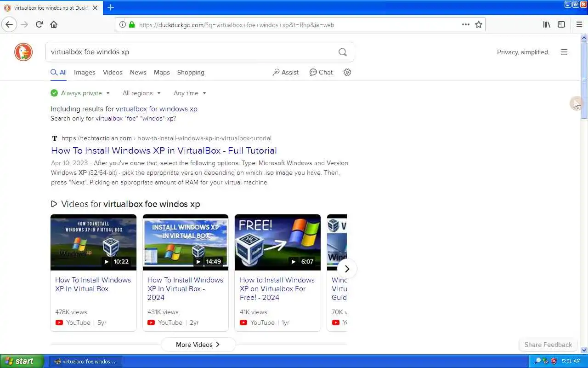Click Share Feedback button
588x368 pixels.
point(548,345)
